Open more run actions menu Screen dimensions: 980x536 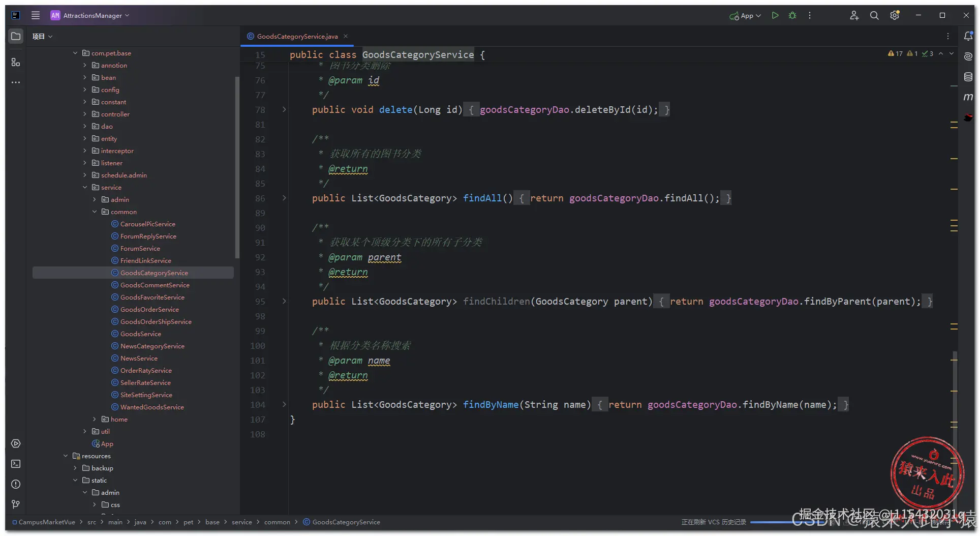coord(810,15)
